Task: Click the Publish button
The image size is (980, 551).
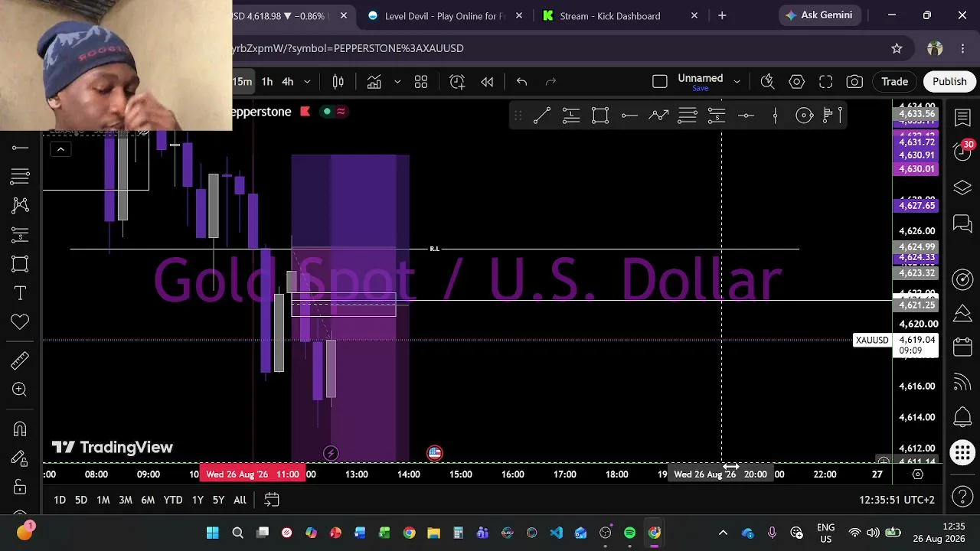Action: coord(949,82)
